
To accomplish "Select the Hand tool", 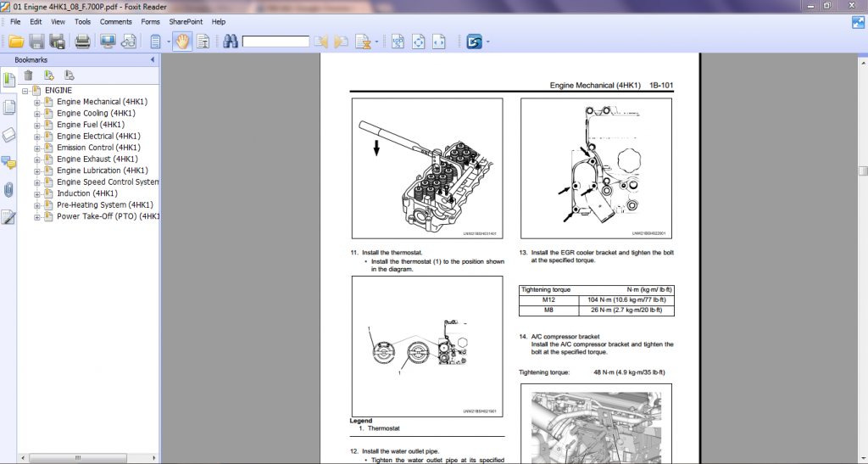I will coord(182,41).
